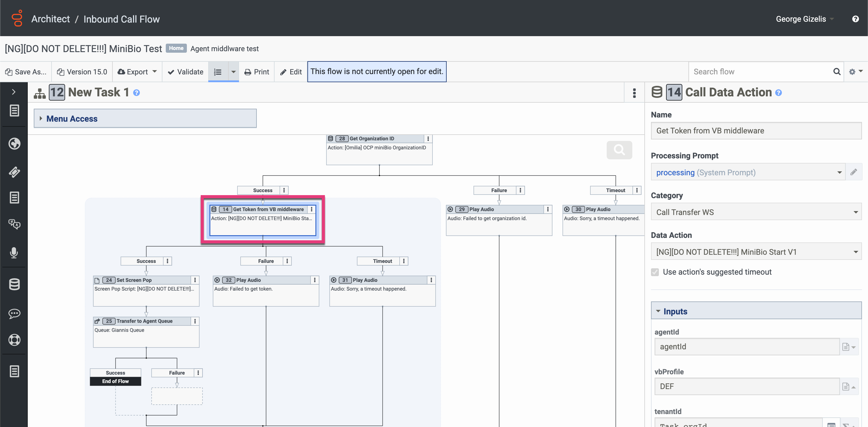Click the Validate button
Viewport: 868px width, 427px height.
click(185, 72)
